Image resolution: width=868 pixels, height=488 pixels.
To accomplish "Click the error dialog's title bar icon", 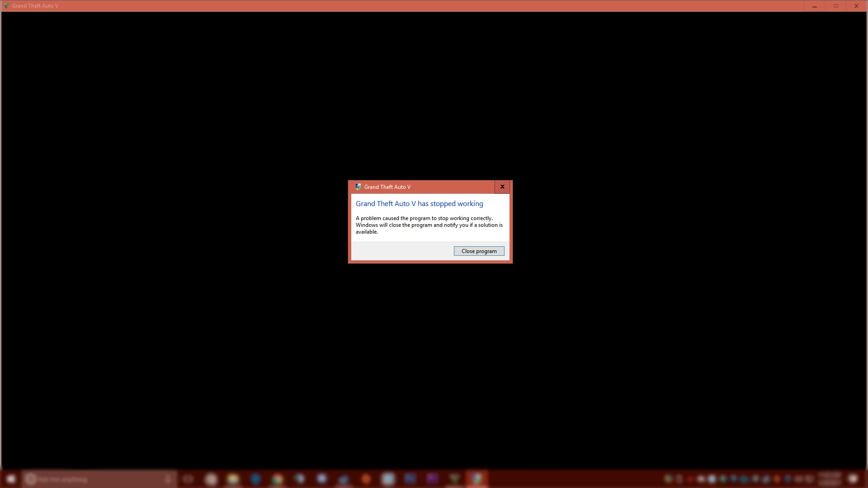I will 358,187.
